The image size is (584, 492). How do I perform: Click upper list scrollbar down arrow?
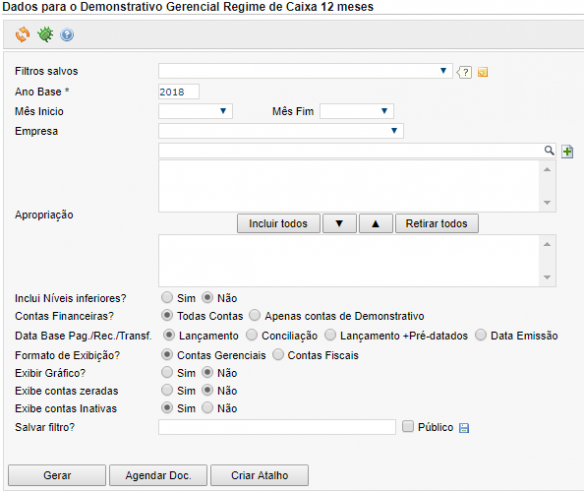click(547, 203)
